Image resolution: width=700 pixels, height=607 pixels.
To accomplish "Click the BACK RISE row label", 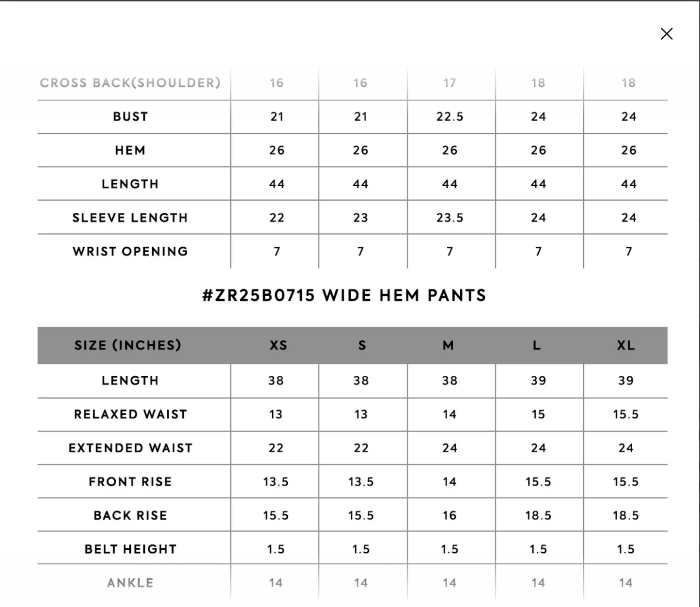I will coord(130,515).
